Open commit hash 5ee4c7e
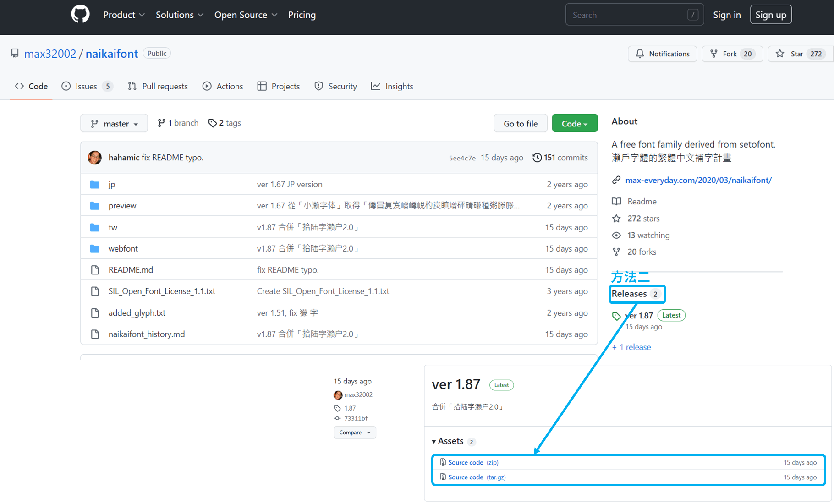Viewport: 834px width, 504px height. (462, 158)
